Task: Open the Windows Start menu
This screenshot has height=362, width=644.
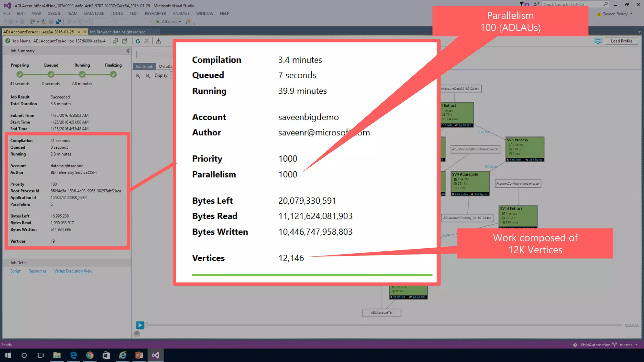Action: coord(8,355)
